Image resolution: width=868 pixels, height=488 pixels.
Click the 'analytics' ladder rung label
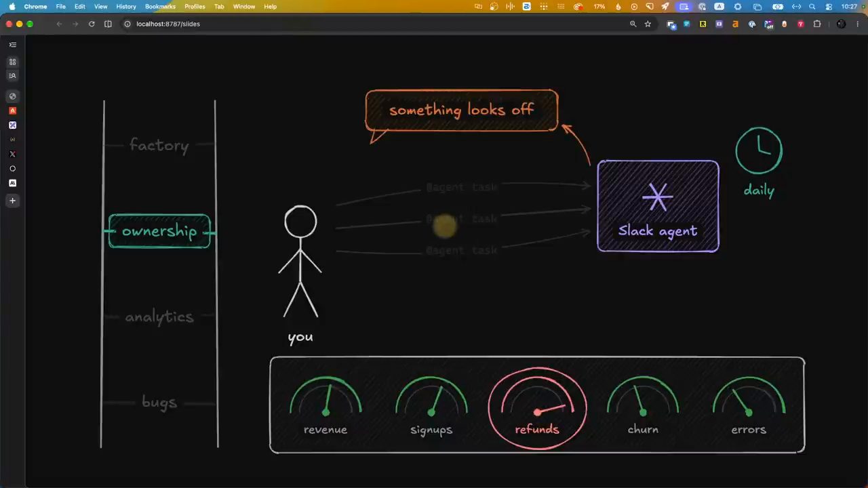coord(159,317)
